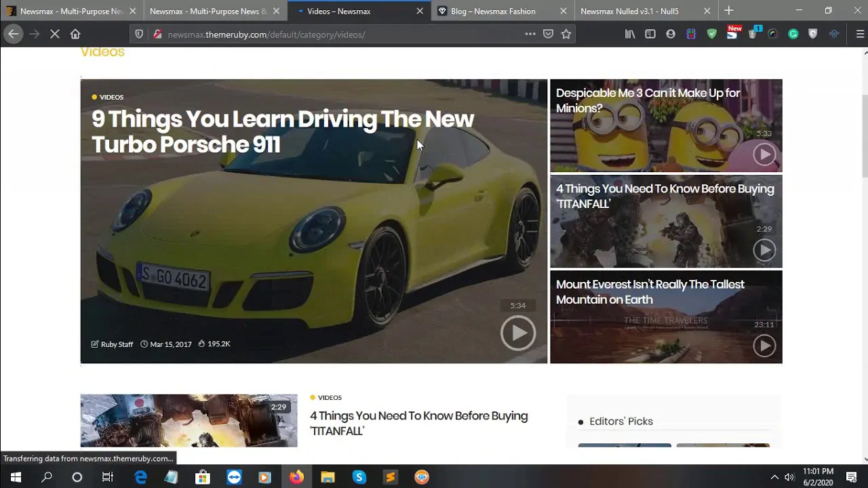Open the volume control in system tray

click(789, 477)
